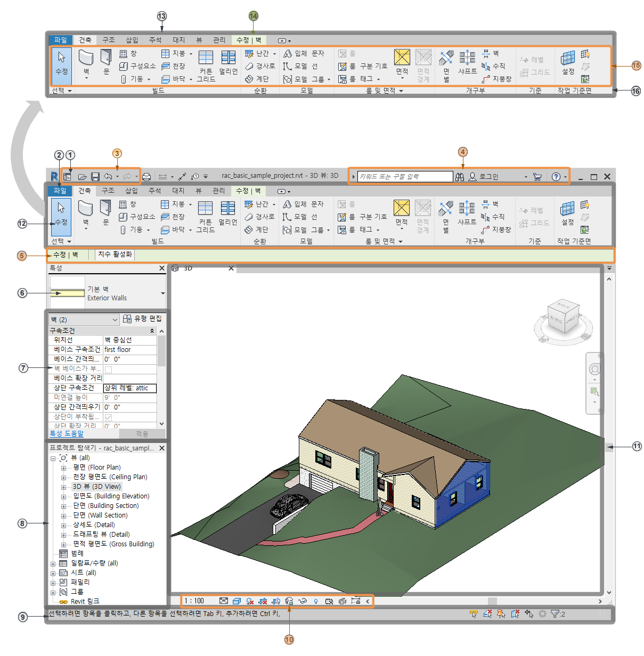This screenshot has width=644, height=656.
Task: Click 로그인 sign-in button
Action: click(484, 177)
